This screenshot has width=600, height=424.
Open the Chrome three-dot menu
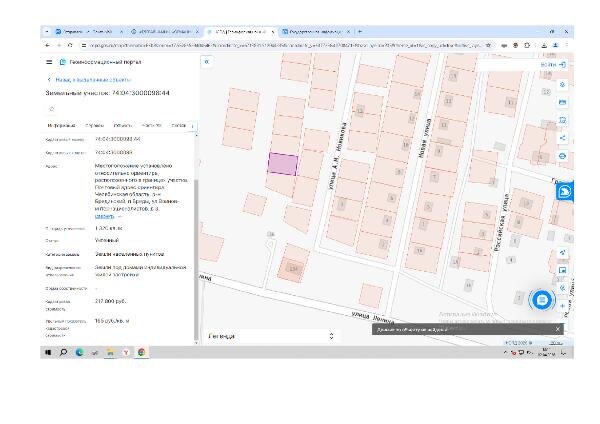click(567, 45)
